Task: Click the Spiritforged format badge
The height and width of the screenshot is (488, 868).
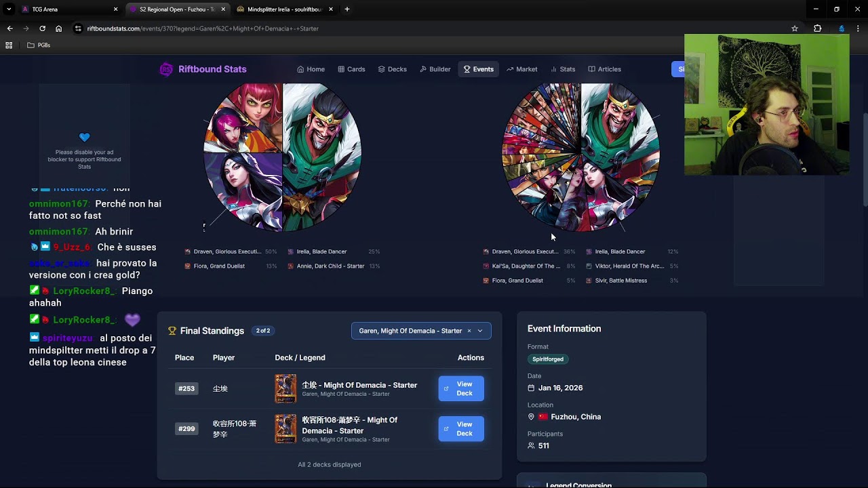Action: point(548,359)
